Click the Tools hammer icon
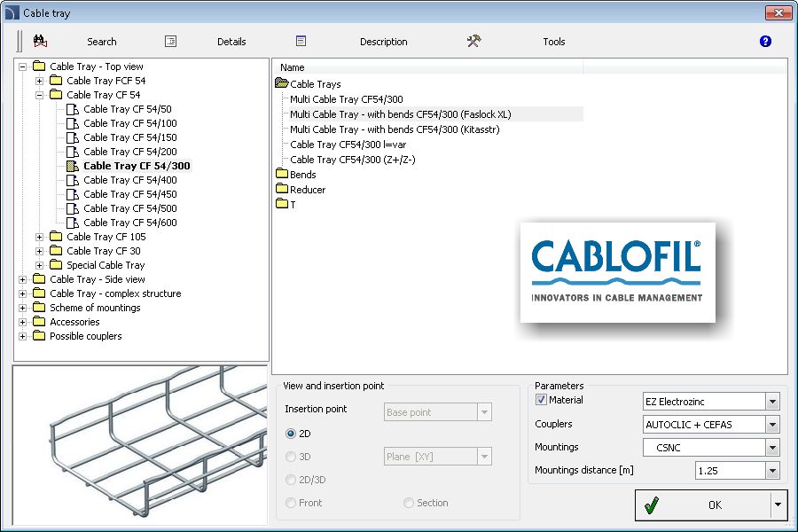 (x=473, y=41)
